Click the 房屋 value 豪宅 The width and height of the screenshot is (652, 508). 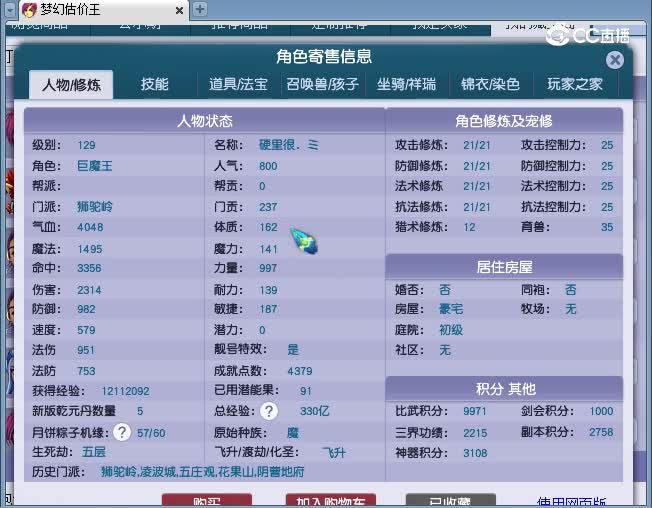(451, 309)
